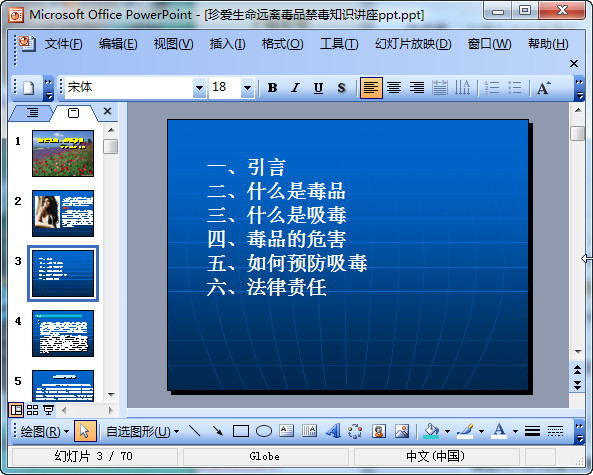The height and width of the screenshot is (475, 593).
Task: Open the 绘图(R) drawing menu
Action: 45,431
